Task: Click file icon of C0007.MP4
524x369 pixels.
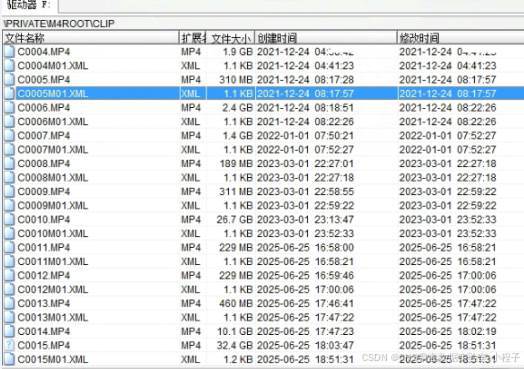Action: [x=9, y=136]
